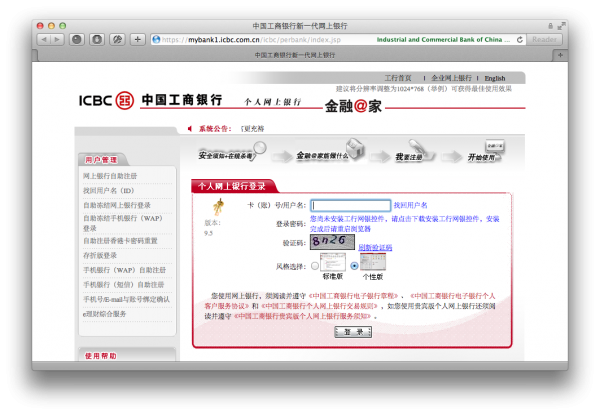600x415 pixels.
Task: Click the golden keys icon in the login box
Action: [218, 207]
